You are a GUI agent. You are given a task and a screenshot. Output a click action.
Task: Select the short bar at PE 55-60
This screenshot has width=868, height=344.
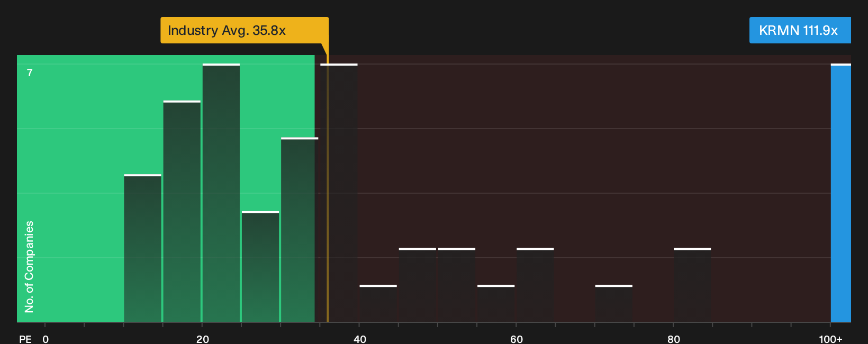coord(496,303)
